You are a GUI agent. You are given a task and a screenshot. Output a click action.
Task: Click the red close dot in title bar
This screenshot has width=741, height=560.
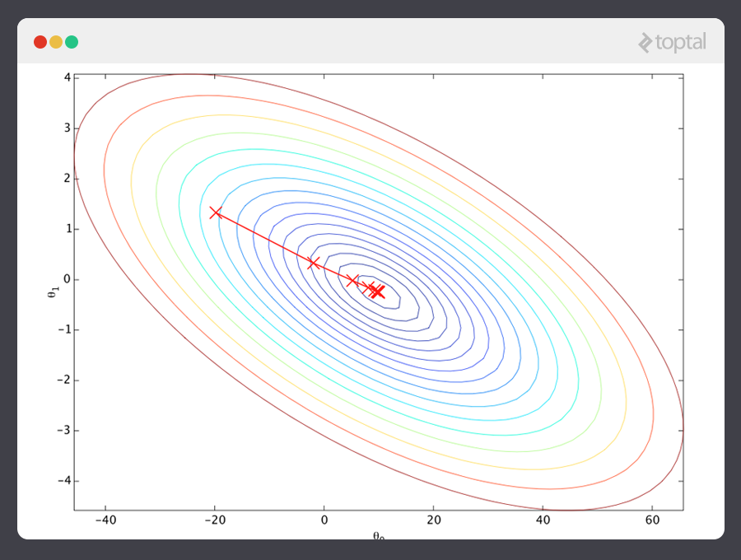pos(40,42)
